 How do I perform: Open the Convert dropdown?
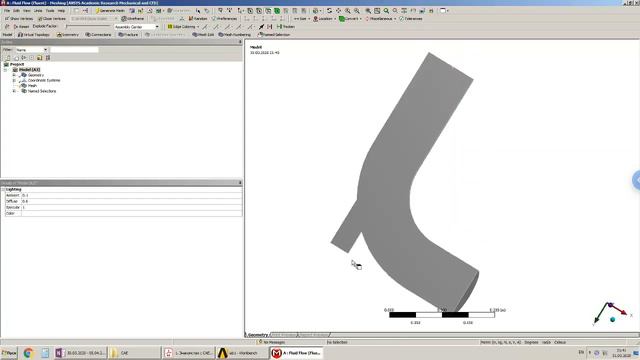point(350,19)
